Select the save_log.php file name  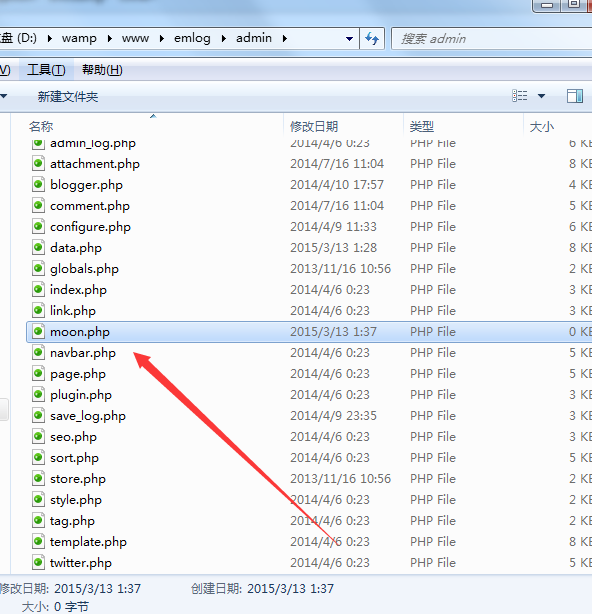pyautogui.click(x=88, y=416)
